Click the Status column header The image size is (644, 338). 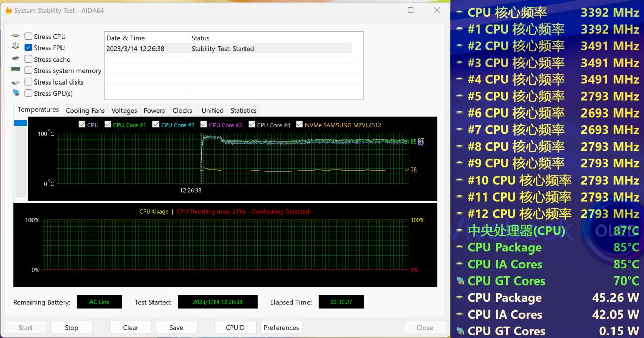[x=270, y=38]
